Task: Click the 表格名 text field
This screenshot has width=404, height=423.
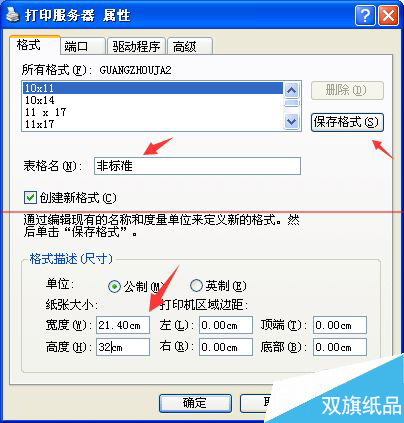Action: tap(197, 166)
